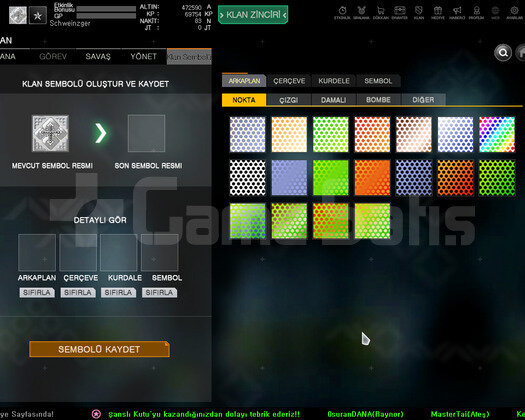Open the Yönet clan tab
Viewport: 525px width, 420px height.
click(144, 56)
